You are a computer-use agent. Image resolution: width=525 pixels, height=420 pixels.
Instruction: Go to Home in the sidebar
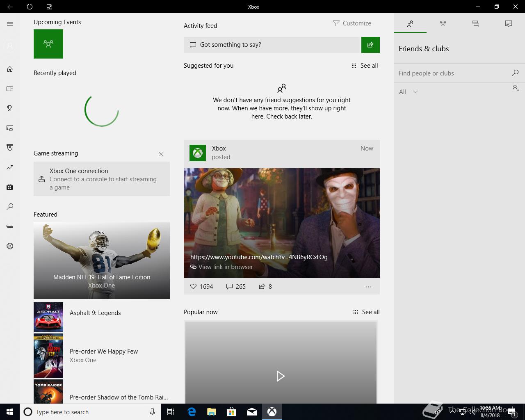10,69
